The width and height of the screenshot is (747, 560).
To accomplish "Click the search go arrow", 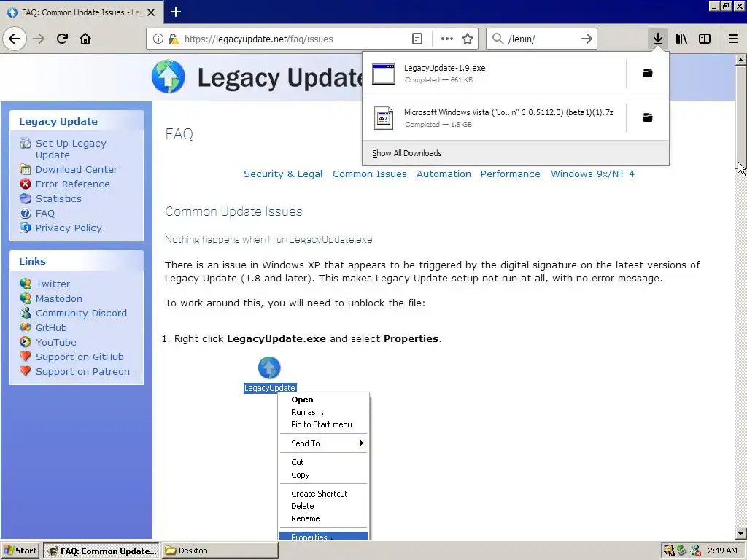I will coord(587,39).
